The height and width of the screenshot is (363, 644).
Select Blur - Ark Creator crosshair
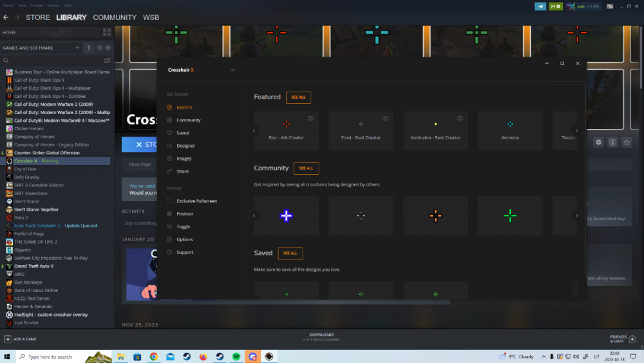(287, 130)
